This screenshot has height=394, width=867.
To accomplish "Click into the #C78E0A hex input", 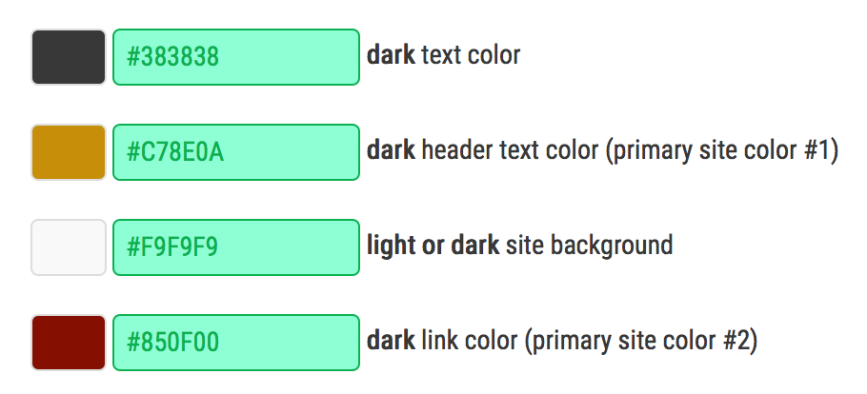I will 236,153.
